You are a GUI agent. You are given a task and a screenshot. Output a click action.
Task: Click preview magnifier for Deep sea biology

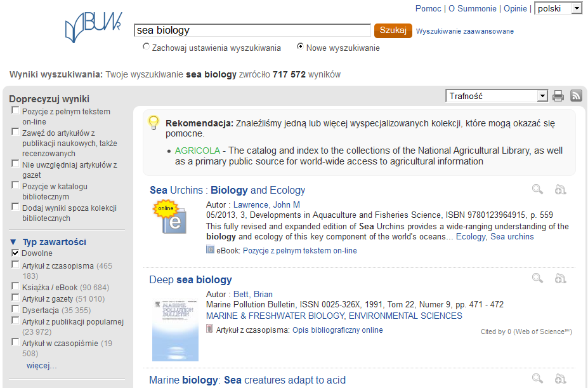[x=537, y=278]
